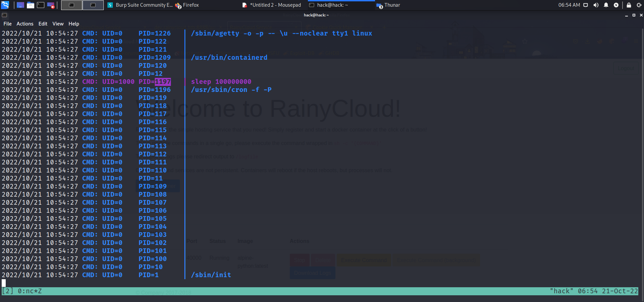The image size is (644, 302).
Task: Open the View menu
Action: tap(58, 24)
